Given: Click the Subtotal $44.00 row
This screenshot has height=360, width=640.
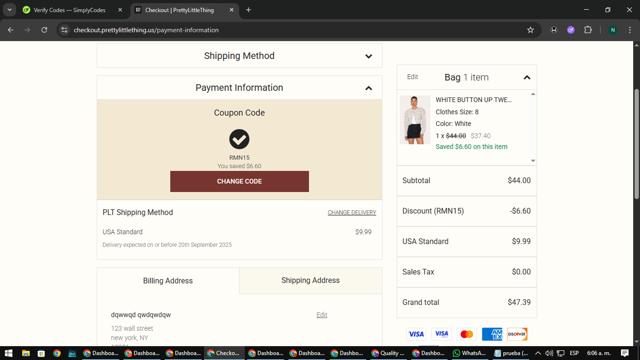Looking at the screenshot, I should (467, 180).
